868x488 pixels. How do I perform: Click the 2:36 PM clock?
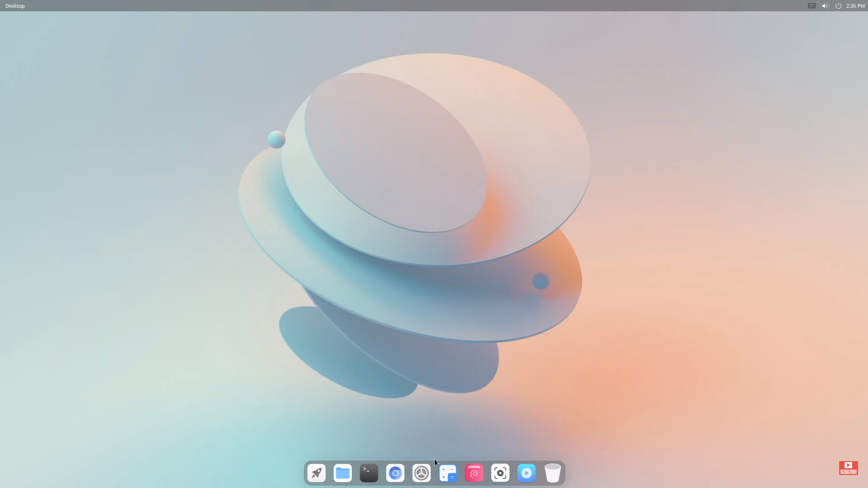point(855,6)
